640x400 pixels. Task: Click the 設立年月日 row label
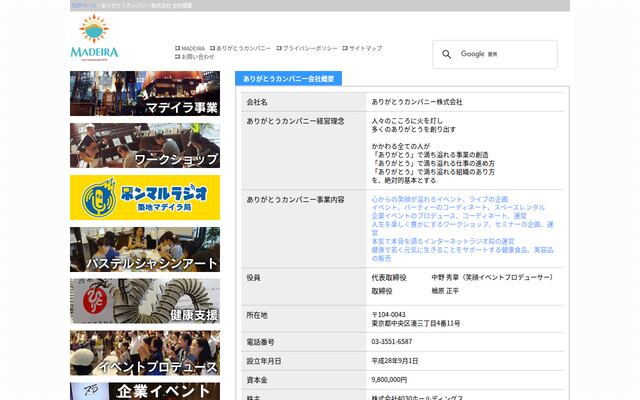coord(264,361)
